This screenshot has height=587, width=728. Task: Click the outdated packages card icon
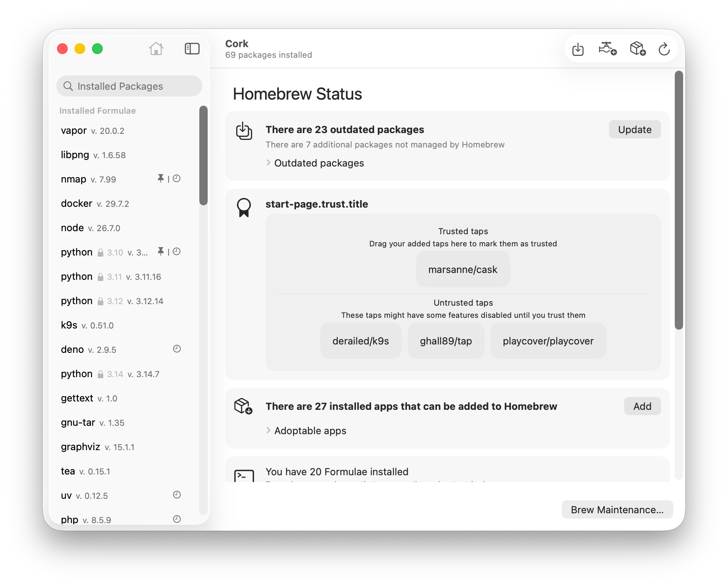point(244,131)
